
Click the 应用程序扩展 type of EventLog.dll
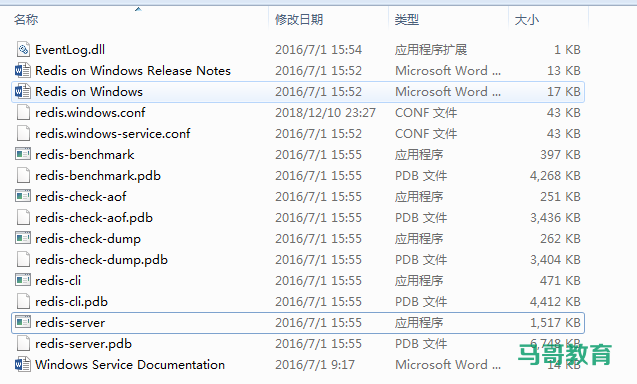coord(431,50)
